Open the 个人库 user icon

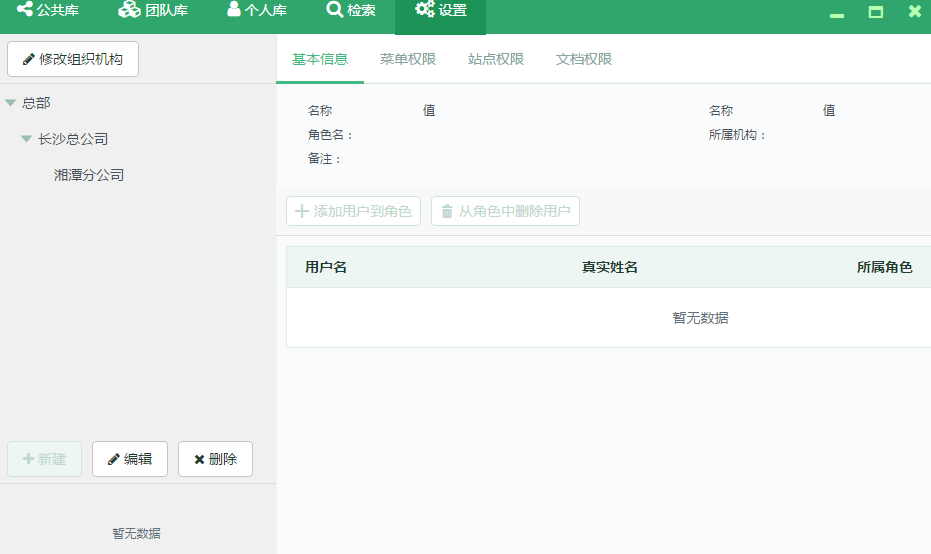(233, 11)
